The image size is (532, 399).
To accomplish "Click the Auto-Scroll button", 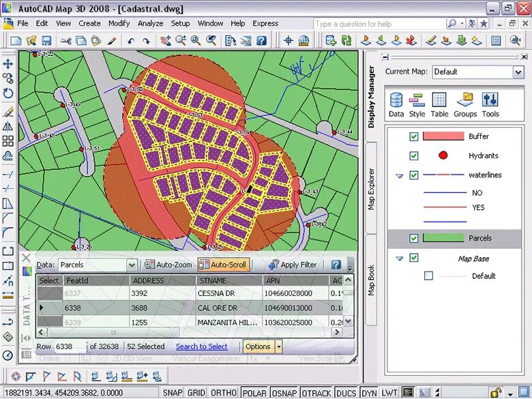I will tap(223, 265).
